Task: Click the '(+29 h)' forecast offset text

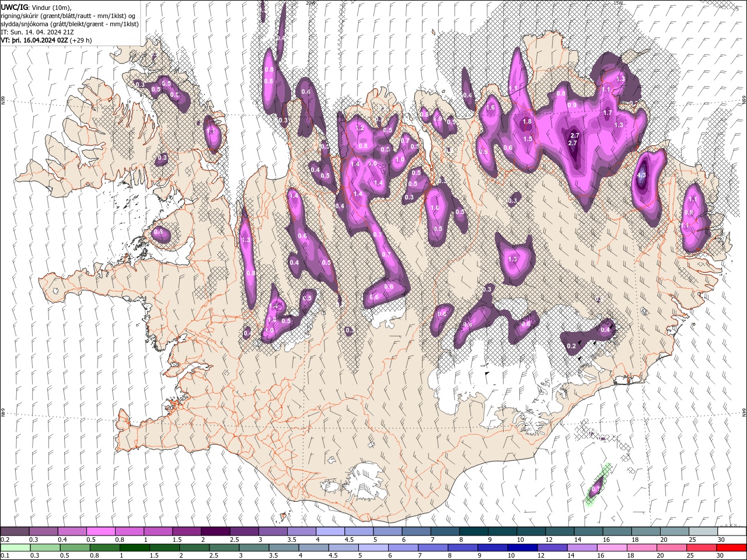Action: 81,40
